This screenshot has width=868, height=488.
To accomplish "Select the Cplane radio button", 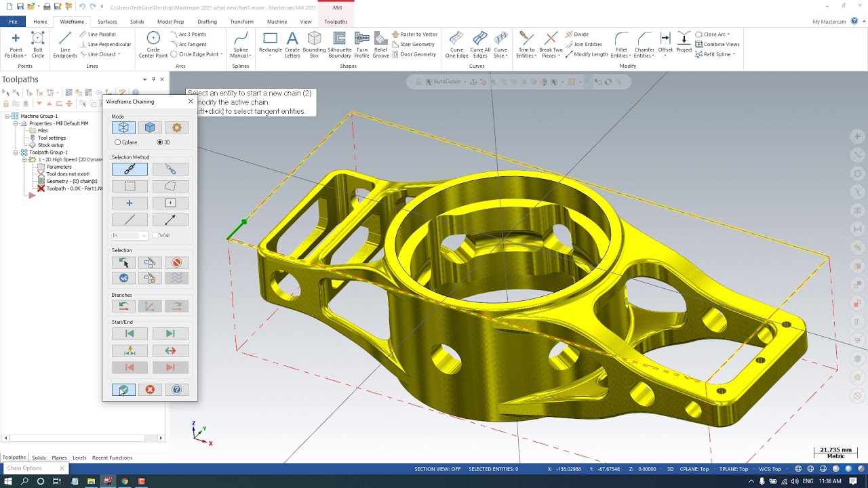I will coord(118,142).
